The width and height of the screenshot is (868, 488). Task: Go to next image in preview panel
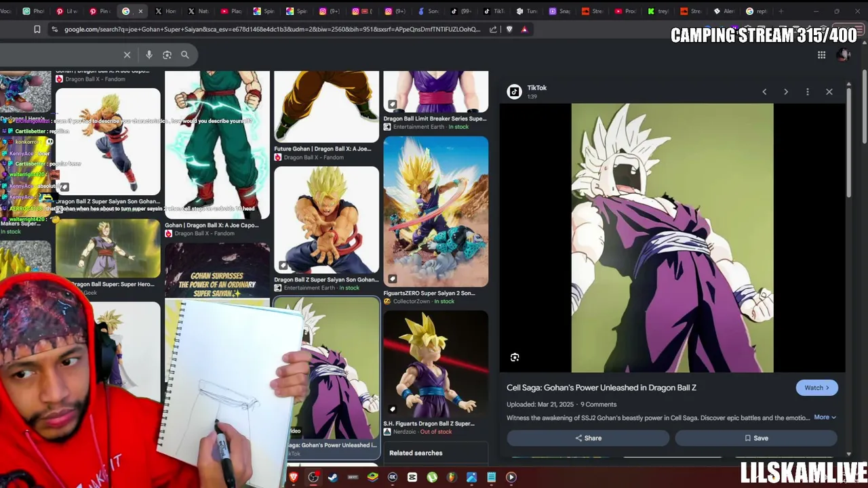[x=786, y=91]
